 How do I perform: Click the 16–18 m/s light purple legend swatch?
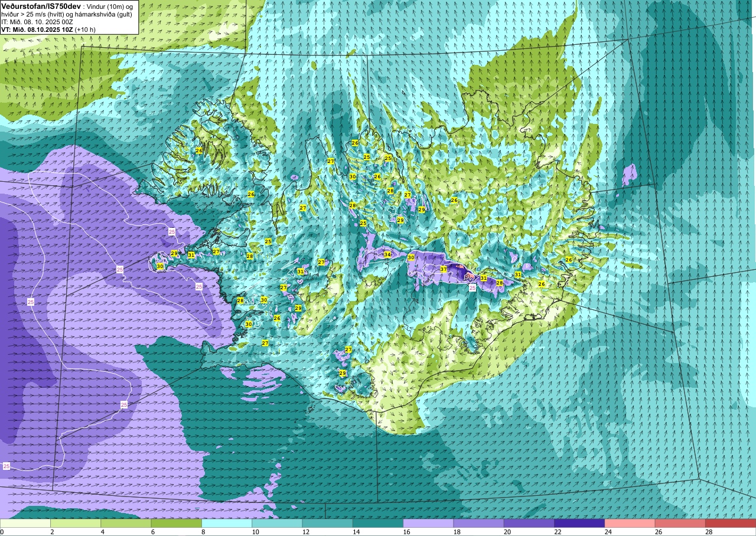click(428, 523)
